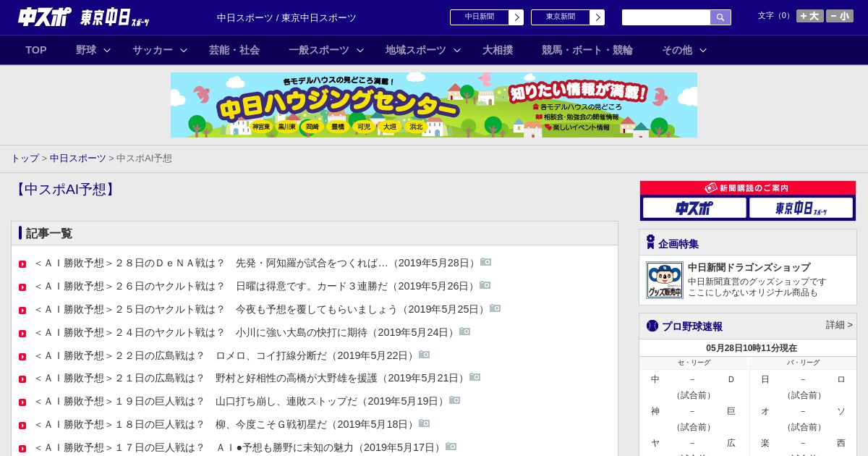Image resolution: width=868 pixels, height=456 pixels.
Task: Click 新聞購読のご案内 red header
Action: [748, 187]
